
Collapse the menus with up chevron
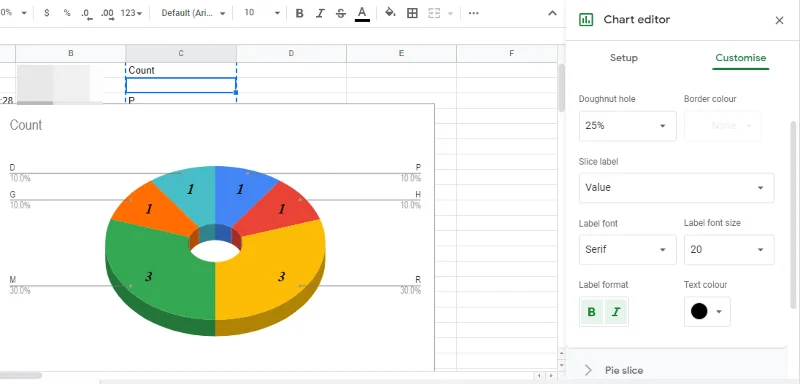552,13
